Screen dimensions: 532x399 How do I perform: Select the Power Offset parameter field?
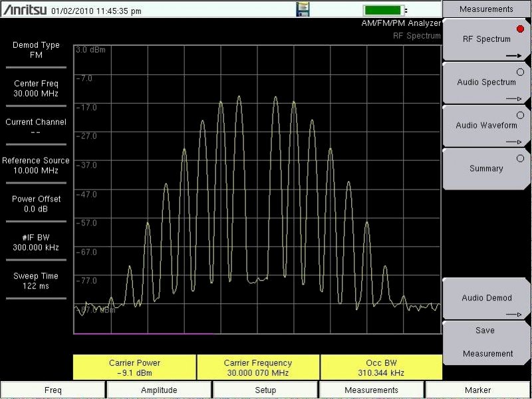click(35, 201)
